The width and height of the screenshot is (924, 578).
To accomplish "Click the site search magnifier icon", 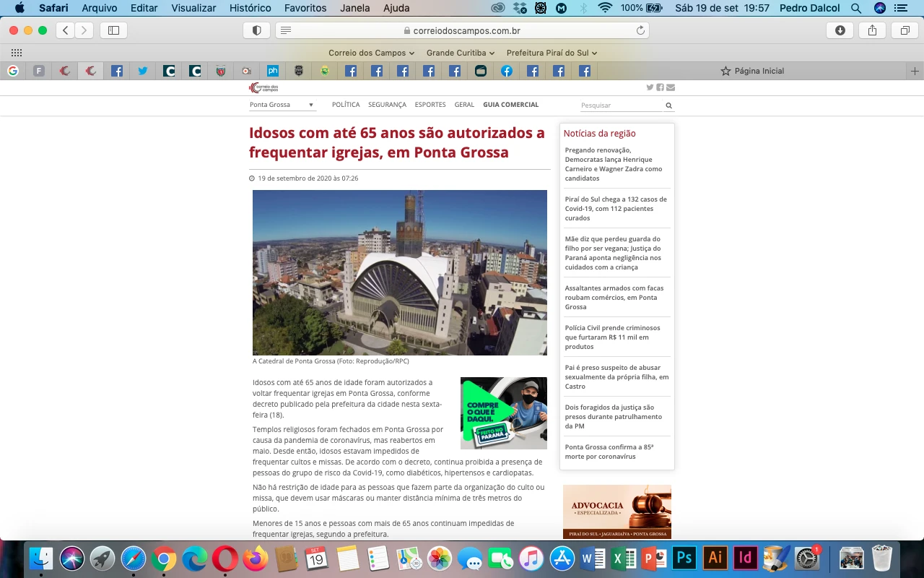I will coord(669,105).
